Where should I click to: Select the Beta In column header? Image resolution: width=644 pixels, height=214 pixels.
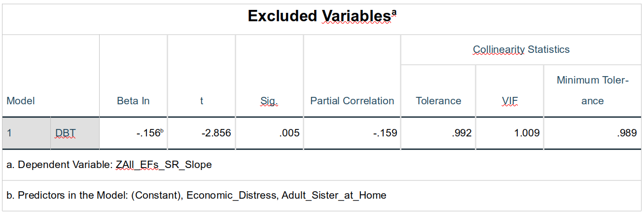pyautogui.click(x=133, y=101)
